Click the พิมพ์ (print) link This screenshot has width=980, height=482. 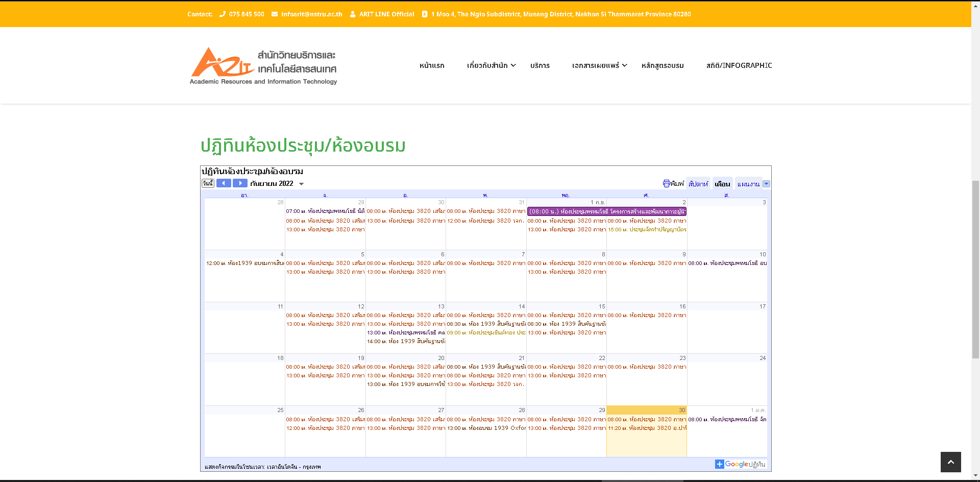(x=677, y=184)
